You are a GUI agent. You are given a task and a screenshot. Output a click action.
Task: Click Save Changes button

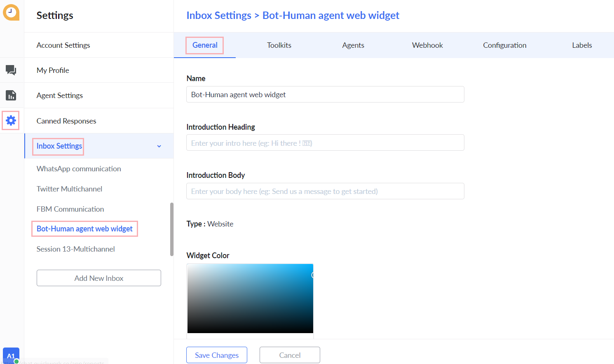click(217, 355)
